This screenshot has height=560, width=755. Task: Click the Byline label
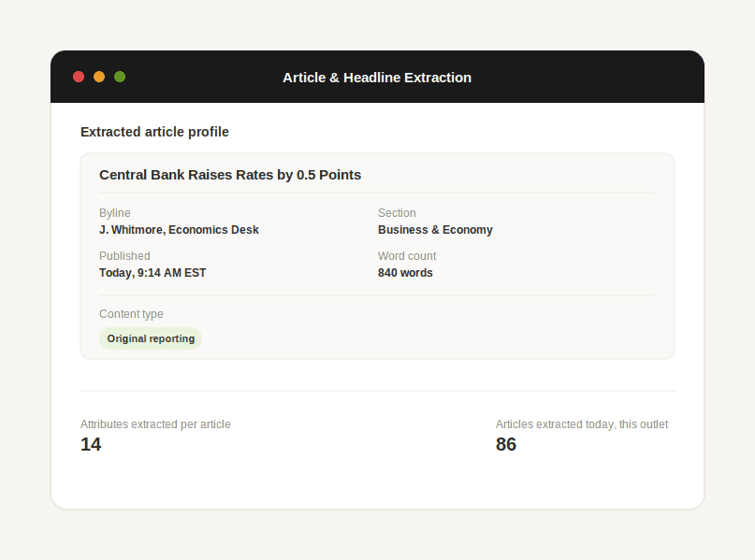click(x=114, y=213)
